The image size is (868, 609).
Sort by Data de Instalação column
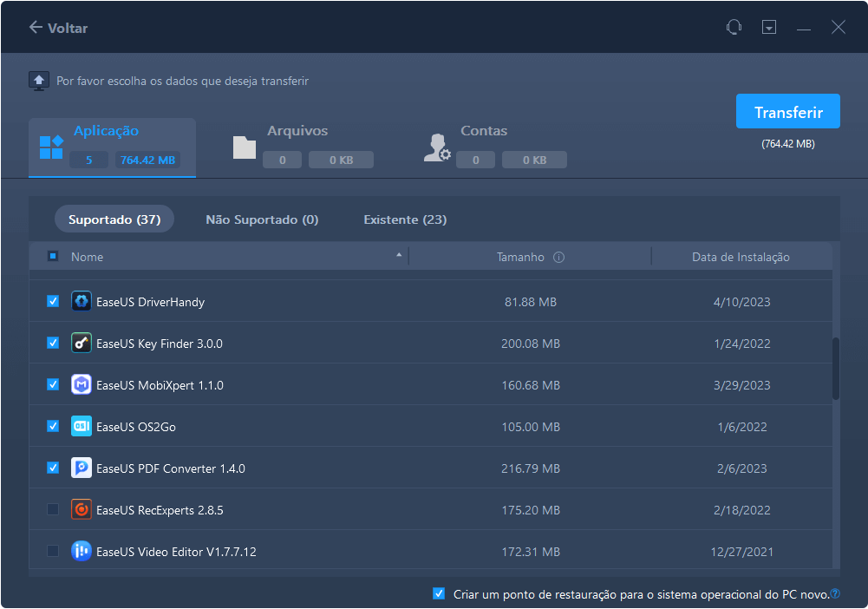[x=741, y=257]
